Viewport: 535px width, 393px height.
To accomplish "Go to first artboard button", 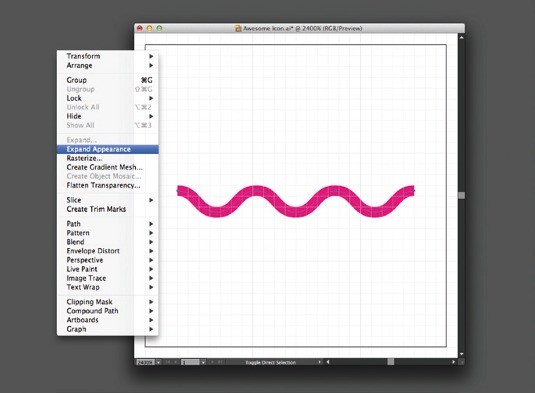I will click(168, 362).
